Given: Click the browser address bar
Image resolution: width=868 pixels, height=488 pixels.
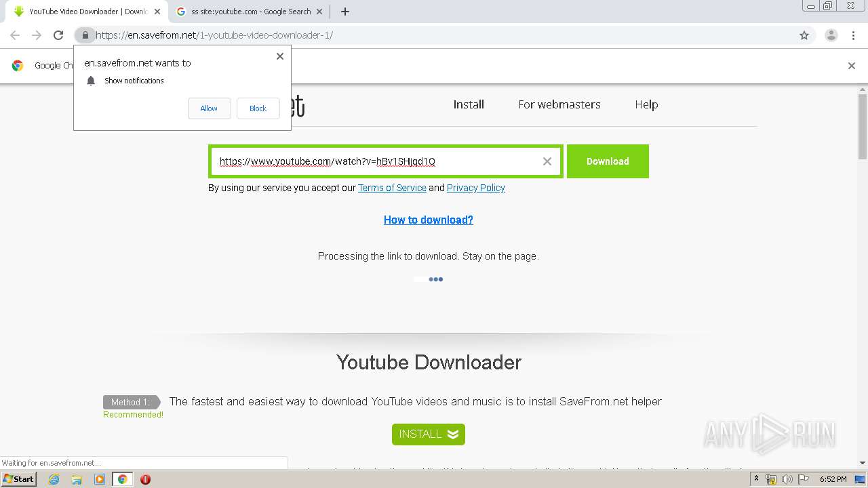Looking at the screenshot, I should click(x=444, y=35).
